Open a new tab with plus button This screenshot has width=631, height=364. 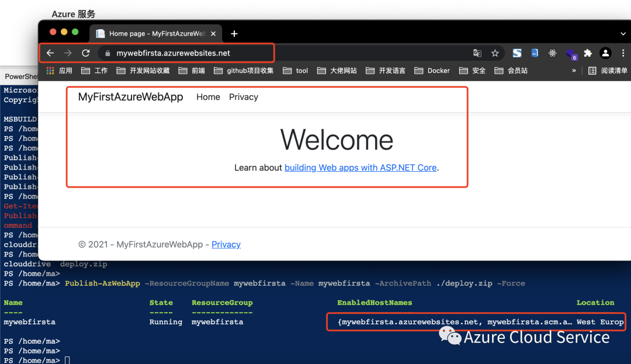pos(234,34)
